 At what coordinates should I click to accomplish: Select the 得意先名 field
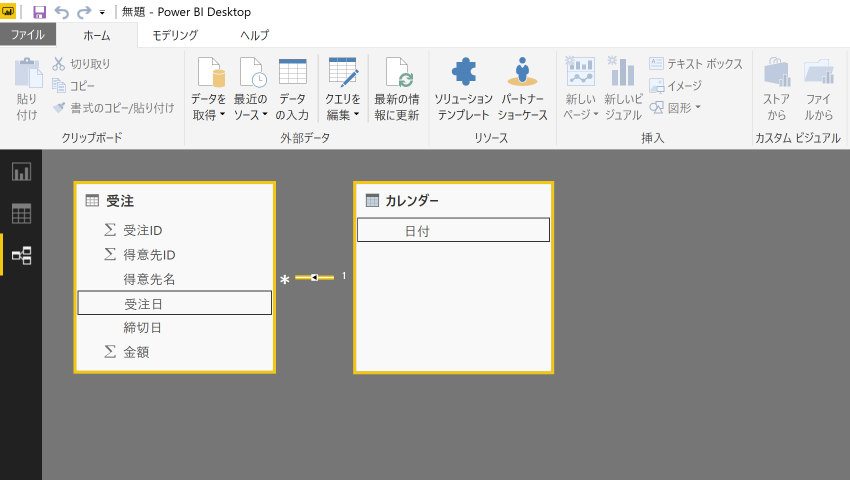175,279
